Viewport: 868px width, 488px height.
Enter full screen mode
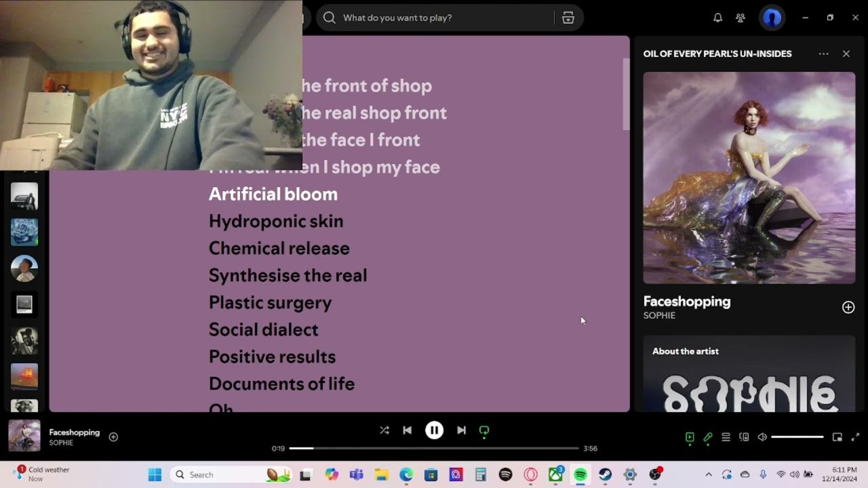855,437
